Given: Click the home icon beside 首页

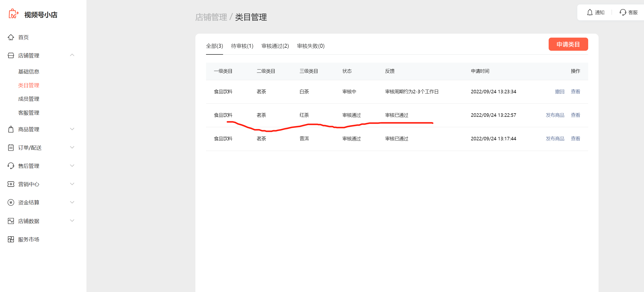Looking at the screenshot, I should tap(11, 37).
